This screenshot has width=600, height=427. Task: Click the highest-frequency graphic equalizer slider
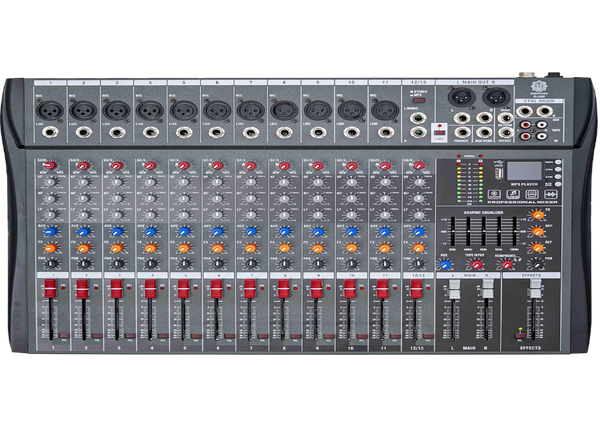coord(515,231)
